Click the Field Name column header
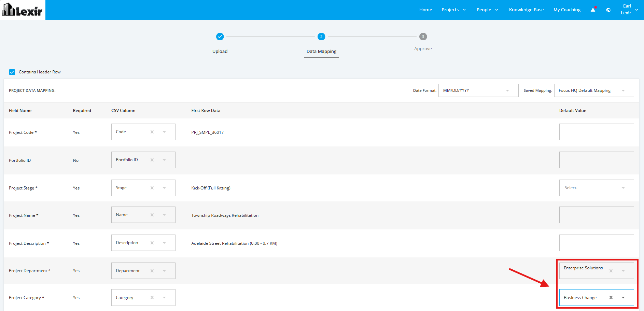The height and width of the screenshot is (311, 644). [x=20, y=110]
